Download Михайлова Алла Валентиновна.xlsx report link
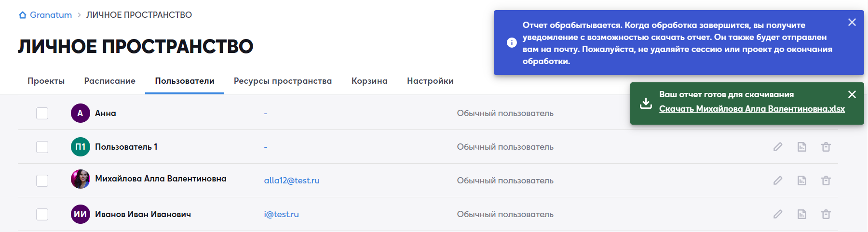This screenshot has height=232, width=868. [x=752, y=109]
